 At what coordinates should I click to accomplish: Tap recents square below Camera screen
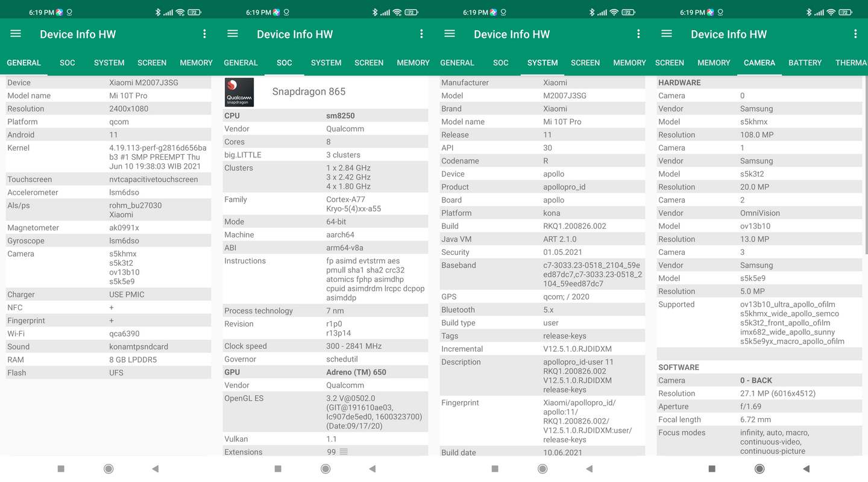(x=712, y=469)
